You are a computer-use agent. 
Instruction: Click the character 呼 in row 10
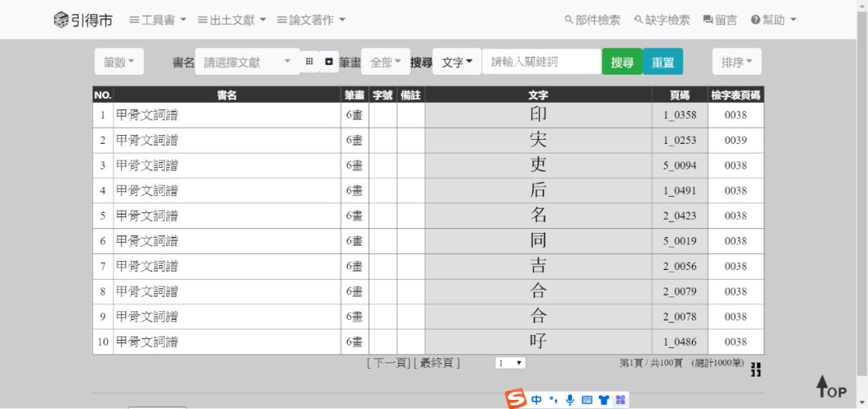pyautogui.click(x=538, y=342)
